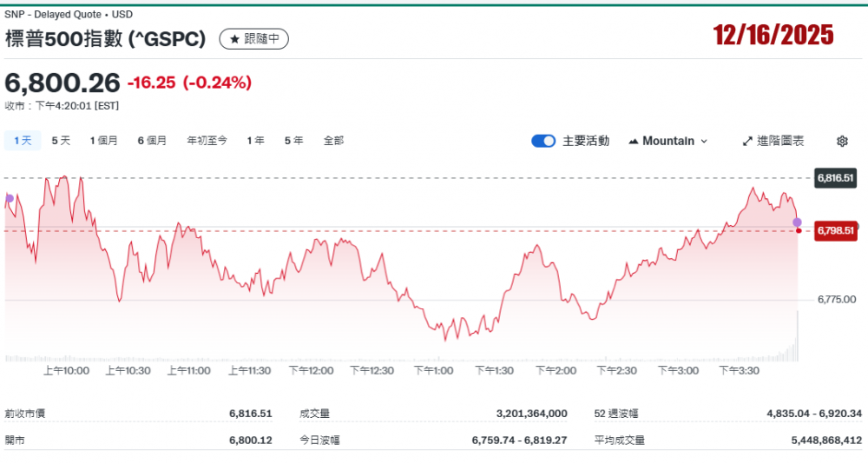Click the 跟隨中 star follow button
This screenshot has height=464, width=868.
click(x=253, y=39)
